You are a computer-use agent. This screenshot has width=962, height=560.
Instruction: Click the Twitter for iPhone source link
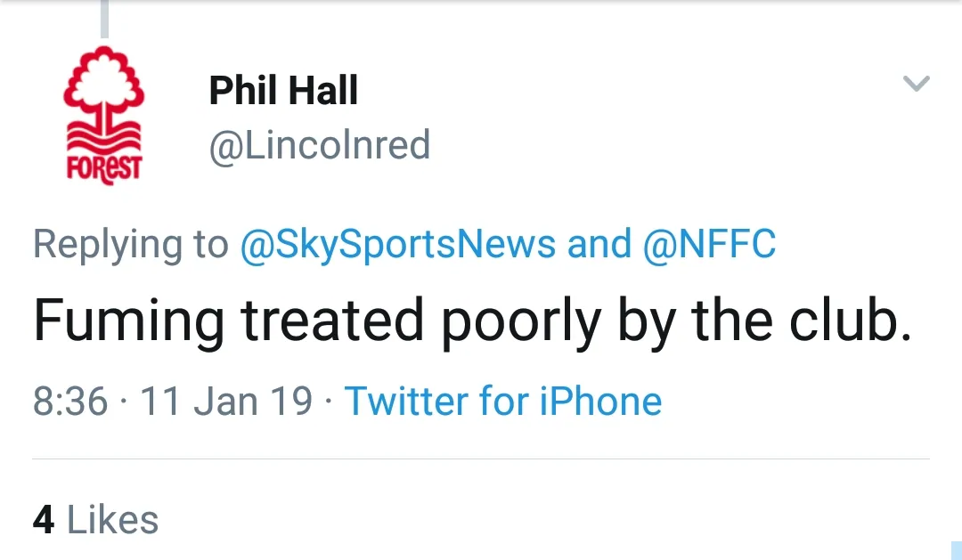click(503, 402)
